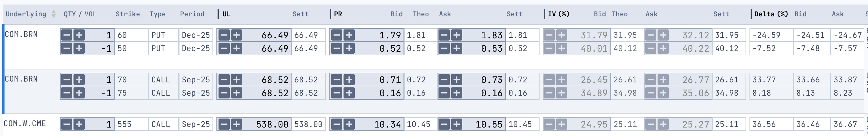Increase UL 538.00 on COM.W.CME row
The image size is (868, 136).
click(236, 124)
